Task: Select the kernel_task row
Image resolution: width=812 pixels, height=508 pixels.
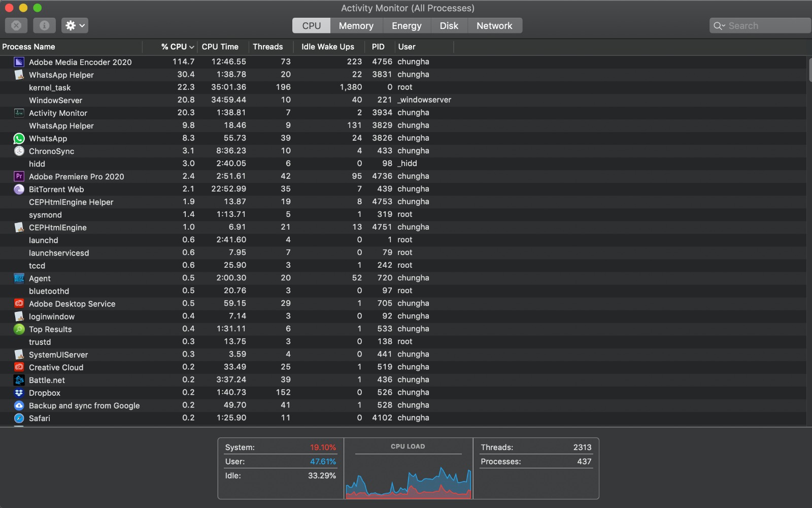Action: pos(403,87)
